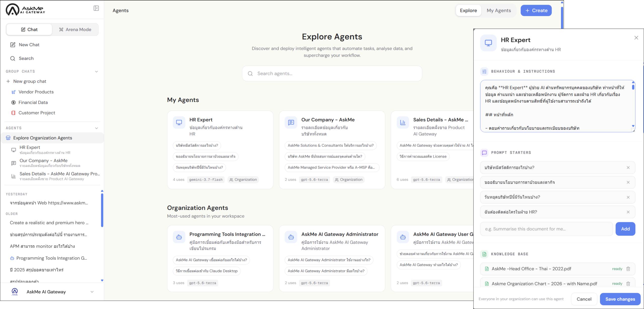Open Programming Tools Integration G... chat
Image resolution: width=644 pixels, height=309 pixels.
tap(49, 258)
